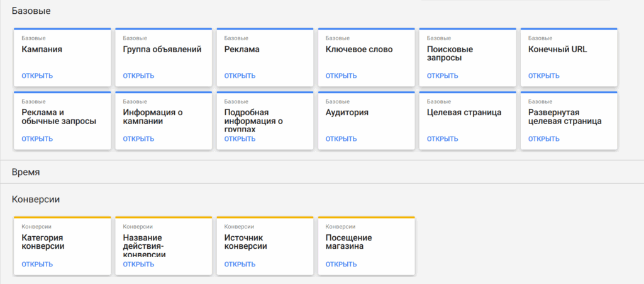Open the Название действия-конверсии report link

[138, 264]
